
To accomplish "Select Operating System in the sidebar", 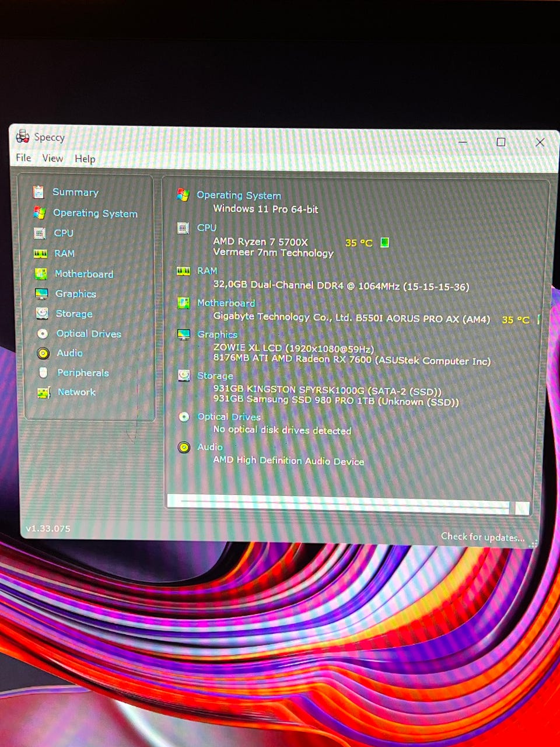I will point(95,213).
